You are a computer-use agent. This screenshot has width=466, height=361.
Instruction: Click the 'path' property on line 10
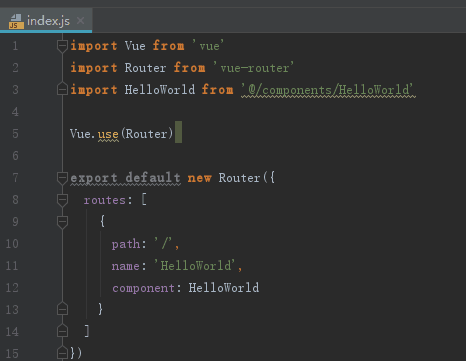click(126, 244)
